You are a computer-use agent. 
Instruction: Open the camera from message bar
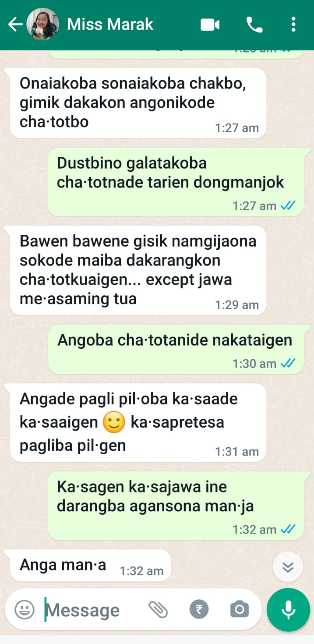240,609
